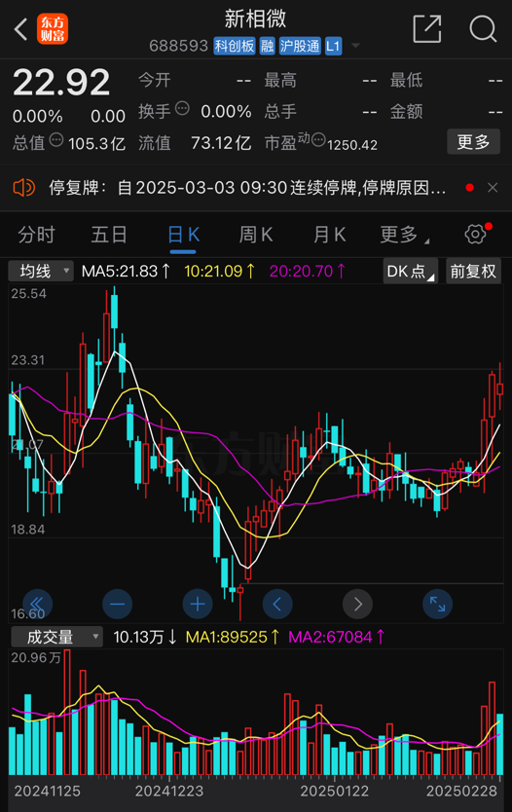
Task: Open the search magnifier icon
Action: (x=483, y=29)
